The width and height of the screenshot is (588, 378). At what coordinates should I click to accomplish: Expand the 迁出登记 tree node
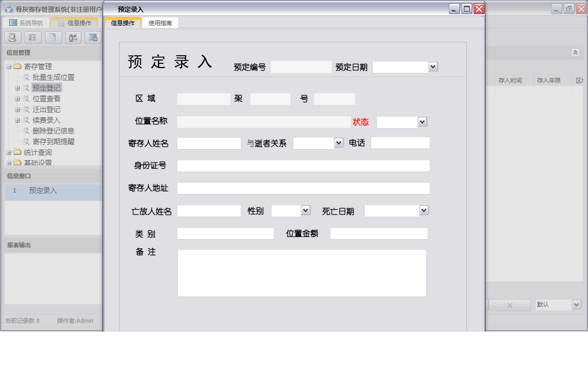[x=18, y=109]
